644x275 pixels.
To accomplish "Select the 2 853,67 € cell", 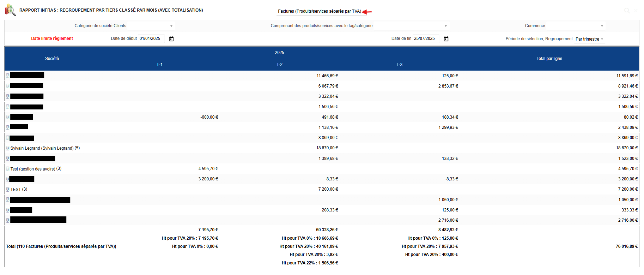I will (448, 86).
